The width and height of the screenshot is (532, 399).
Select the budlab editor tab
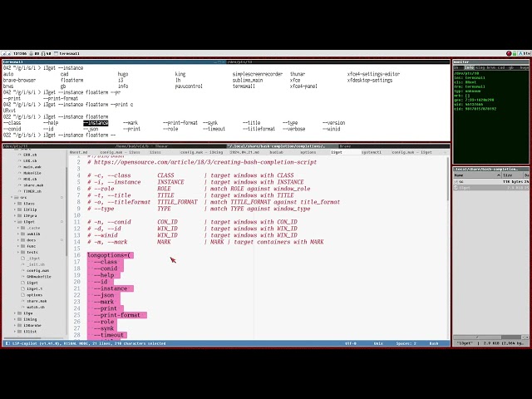coord(276,152)
